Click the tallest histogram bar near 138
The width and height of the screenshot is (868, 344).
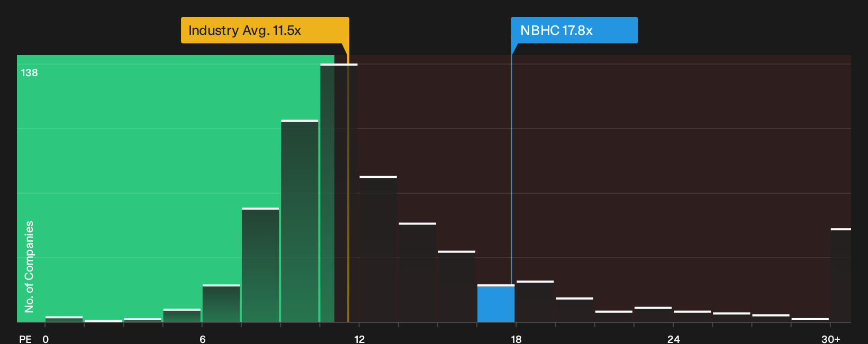(339, 193)
